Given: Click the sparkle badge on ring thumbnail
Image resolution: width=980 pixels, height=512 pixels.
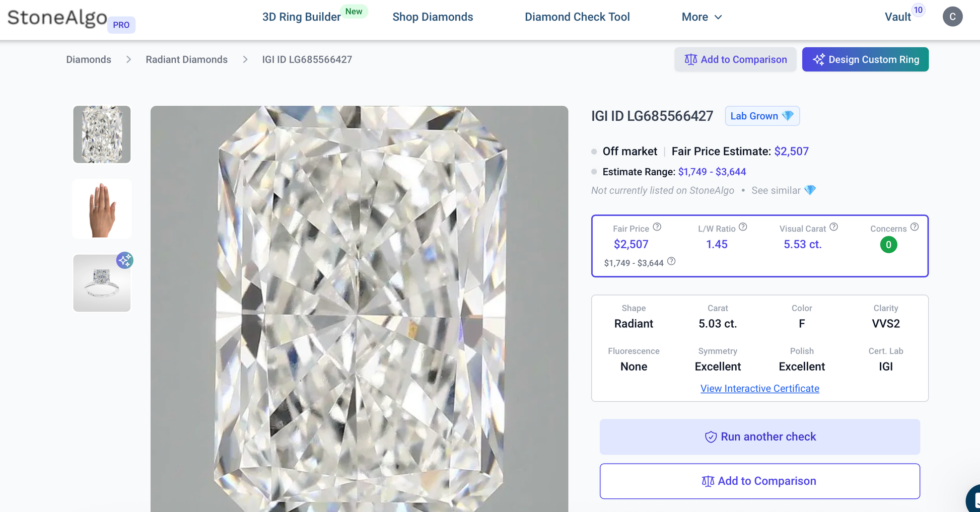Looking at the screenshot, I should pyautogui.click(x=124, y=260).
